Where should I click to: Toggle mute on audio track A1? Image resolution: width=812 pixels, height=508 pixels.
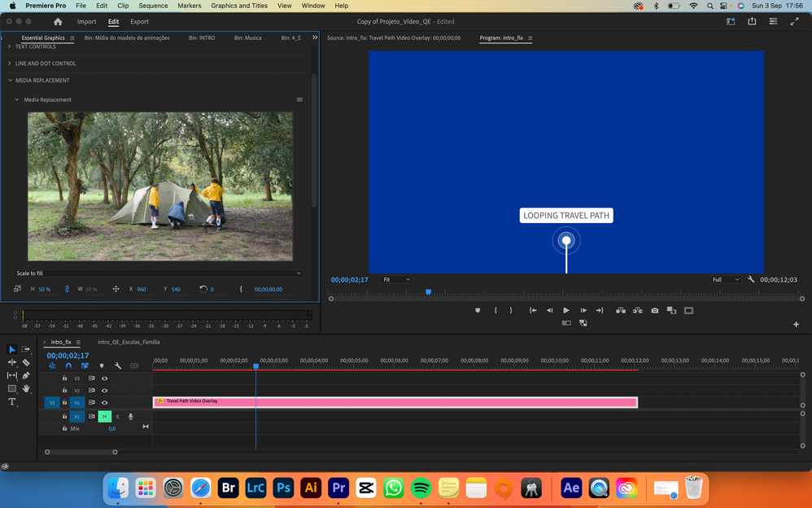tap(104, 417)
